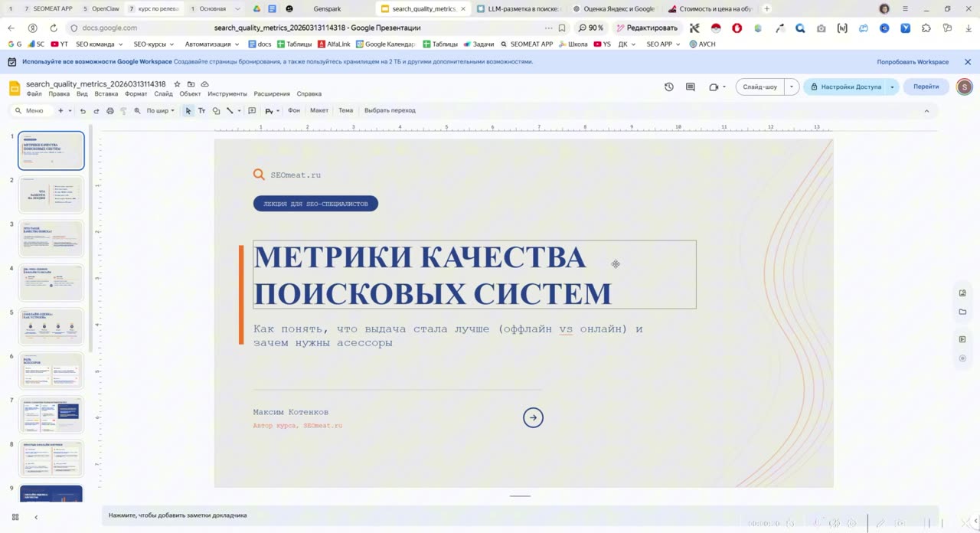Open the Инструменты menu
The image size is (980, 533).
[x=227, y=94]
